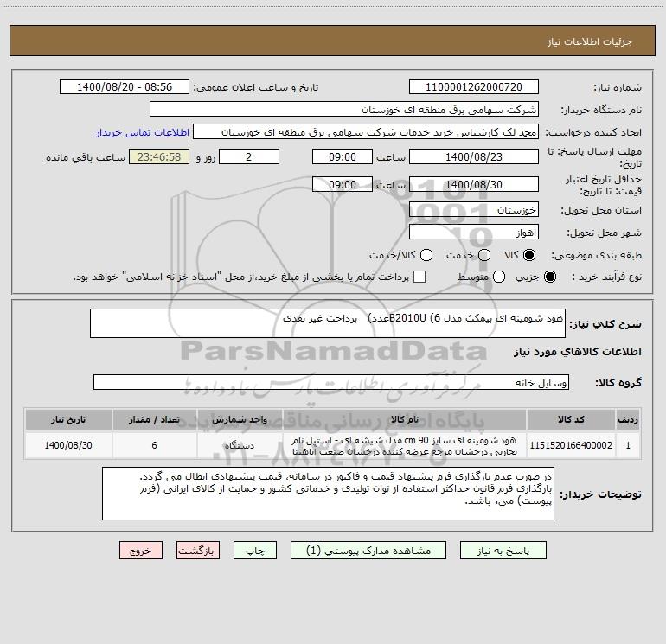This screenshot has height=644, width=666.
Task: Click the شماره نیاز number field
Action: (x=474, y=86)
